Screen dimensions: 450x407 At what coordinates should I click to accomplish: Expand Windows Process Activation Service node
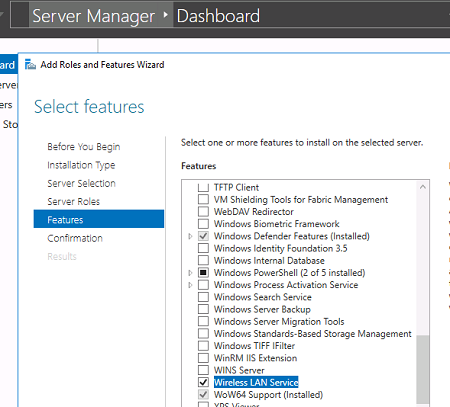(190, 285)
